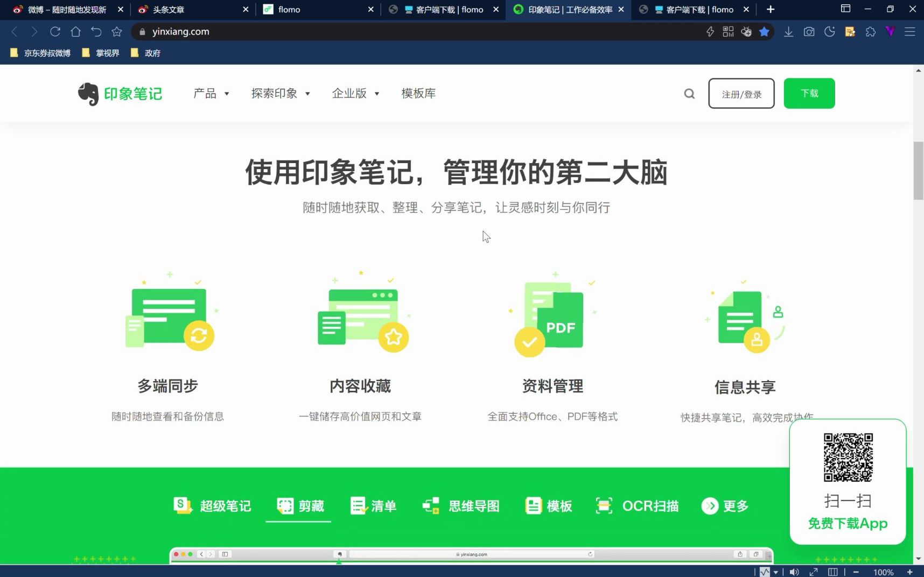This screenshot has height=577, width=924.
Task: Expand the 探索印象 dropdown
Action: (x=281, y=93)
